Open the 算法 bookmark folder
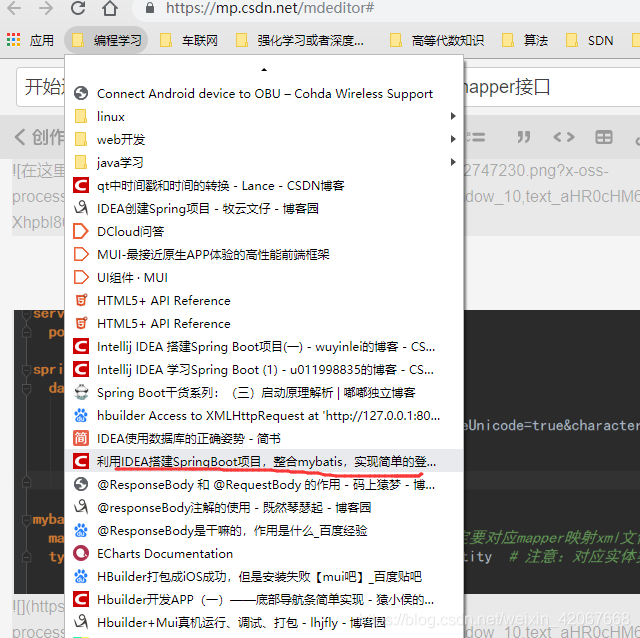The width and height of the screenshot is (640, 638). click(525, 40)
